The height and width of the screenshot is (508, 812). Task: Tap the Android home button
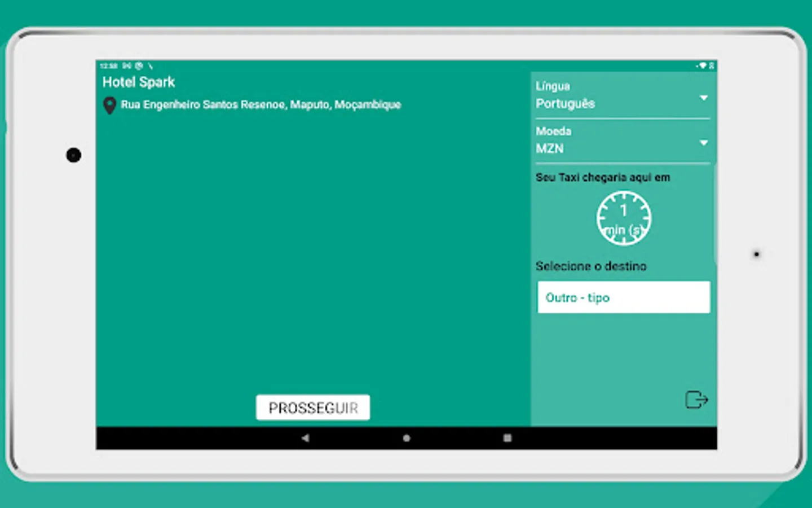pos(407,438)
